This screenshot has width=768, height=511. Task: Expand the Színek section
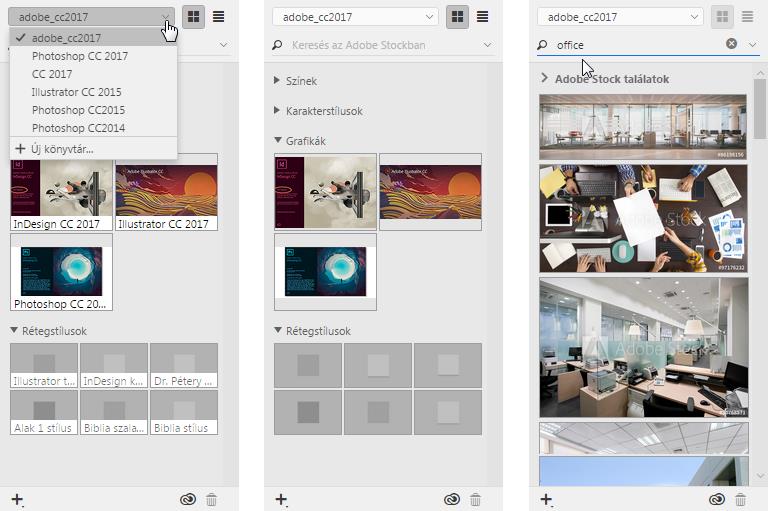click(x=277, y=80)
